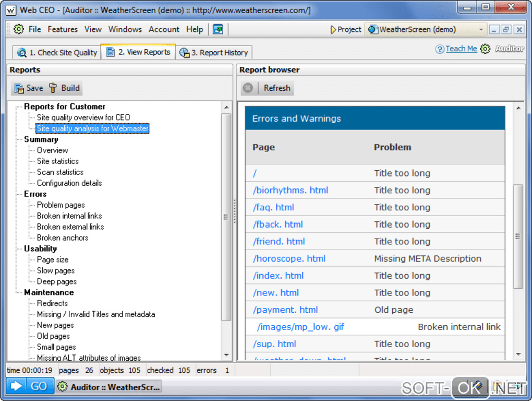Switch to 3. Report History tab
Image resolution: width=532 pixels, height=401 pixels.
[214, 53]
